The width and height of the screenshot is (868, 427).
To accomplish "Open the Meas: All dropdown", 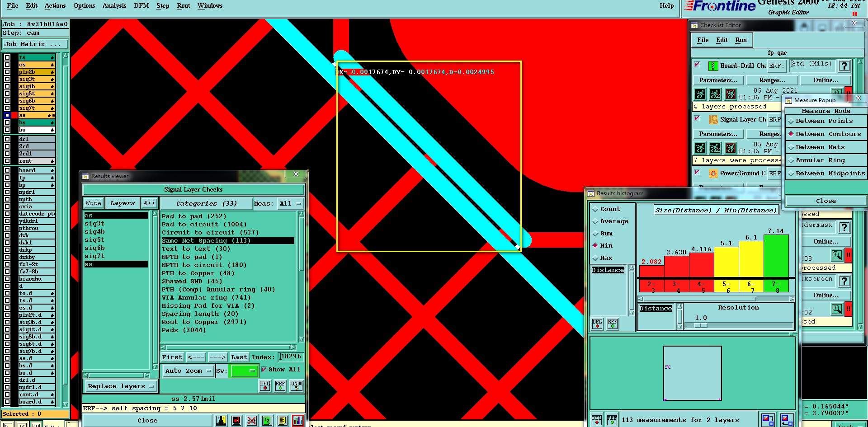I will pos(290,204).
